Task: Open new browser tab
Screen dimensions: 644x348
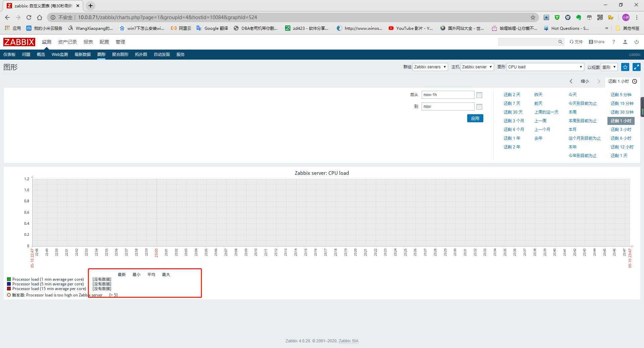Action: tap(91, 6)
